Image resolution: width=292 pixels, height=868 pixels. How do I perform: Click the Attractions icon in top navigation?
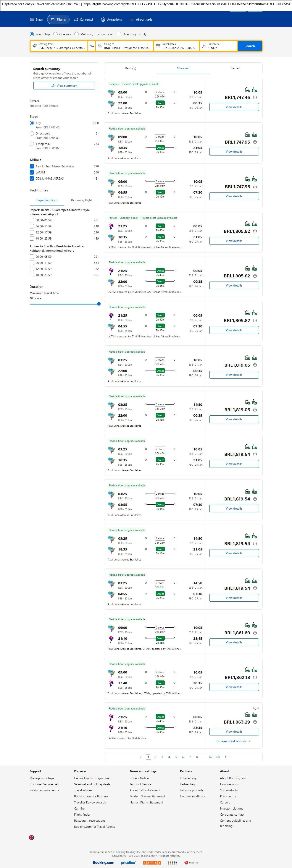(103, 19)
